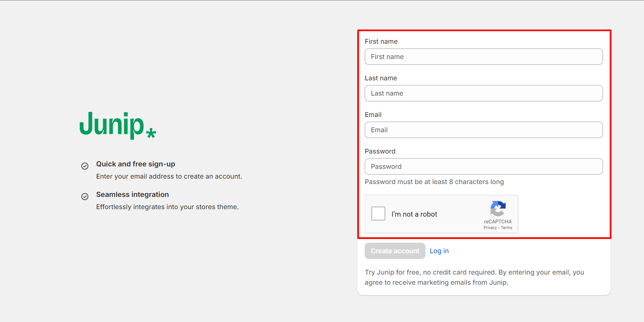Click the First name field label
This screenshot has height=322, width=644.
pos(381,41)
